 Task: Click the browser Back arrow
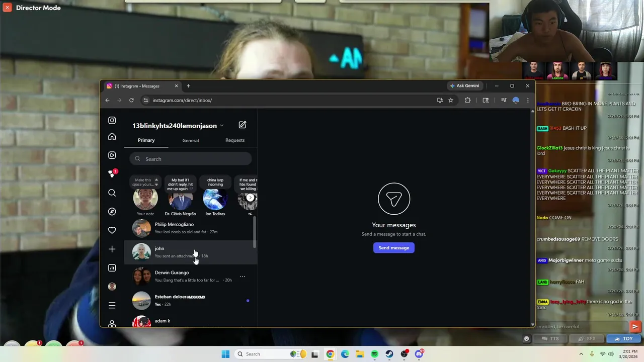(x=107, y=100)
